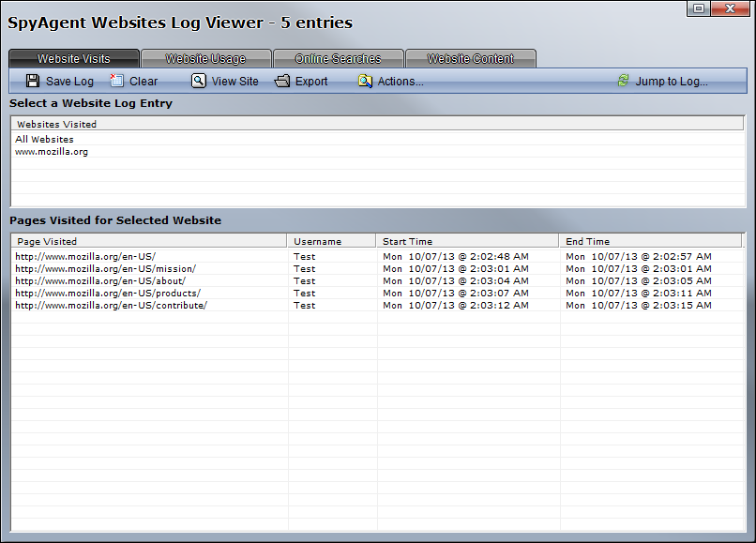Switch to the Website Content tab

[470, 59]
